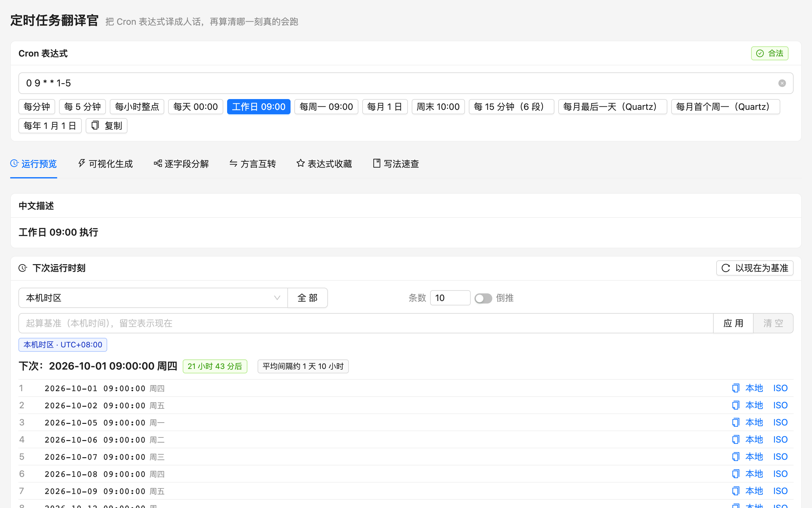The height and width of the screenshot is (508, 812).
Task: Click the 复制 button under the expression
Action: tap(106, 126)
